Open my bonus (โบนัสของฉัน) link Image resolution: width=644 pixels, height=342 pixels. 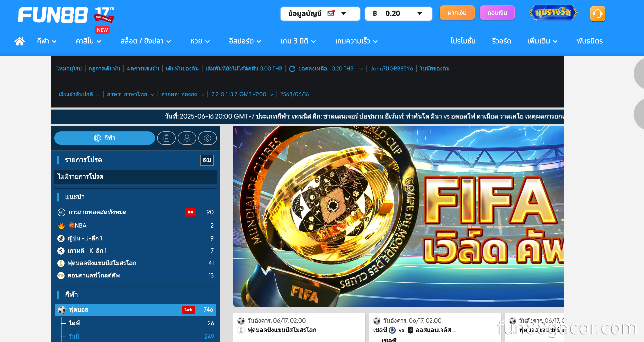pos(435,69)
